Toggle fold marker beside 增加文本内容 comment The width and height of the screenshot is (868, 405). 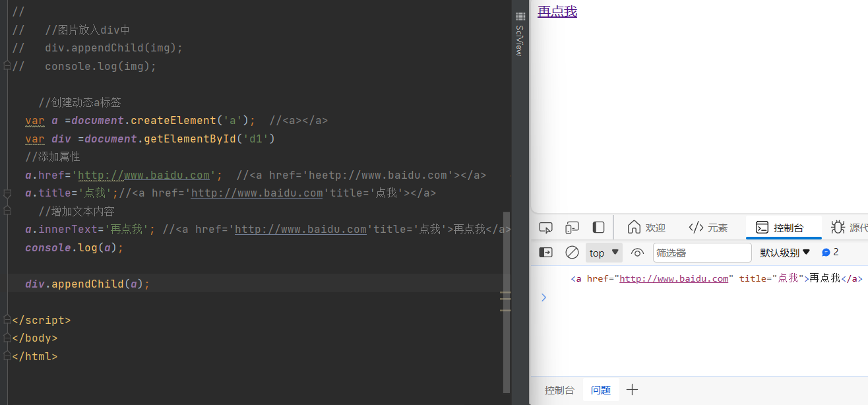pyautogui.click(x=7, y=211)
